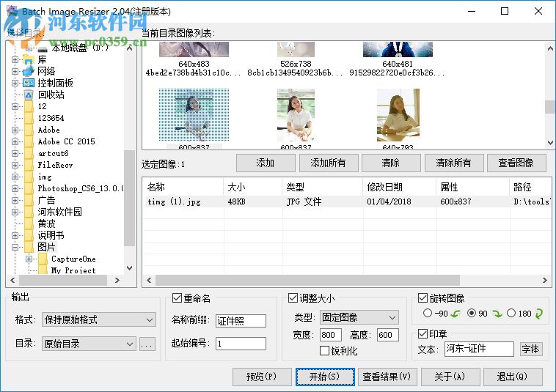Screen dimensions: 556x392
Task: Click the 查看图像 view image button
Action: (516, 163)
